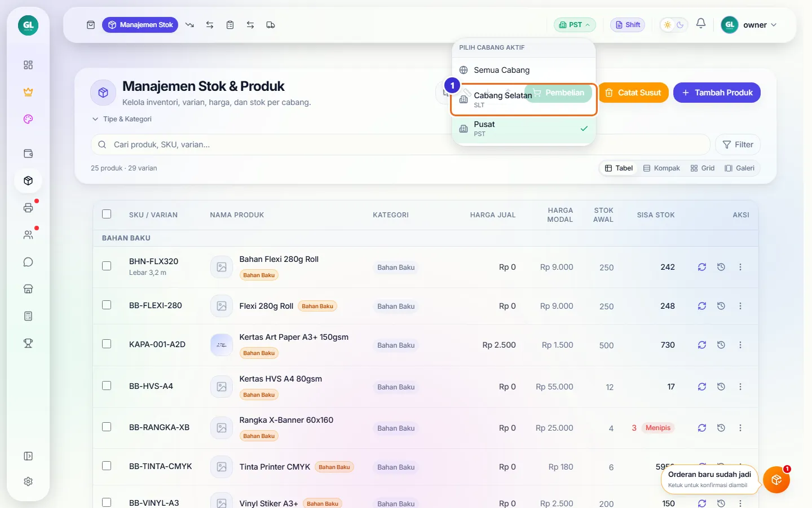The width and height of the screenshot is (812, 508).
Task: Select Cabang Selatan branch option
Action: pos(524,99)
